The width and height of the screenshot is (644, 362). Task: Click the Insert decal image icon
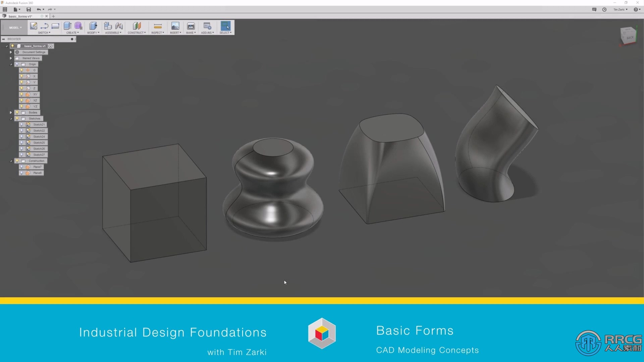(x=175, y=26)
